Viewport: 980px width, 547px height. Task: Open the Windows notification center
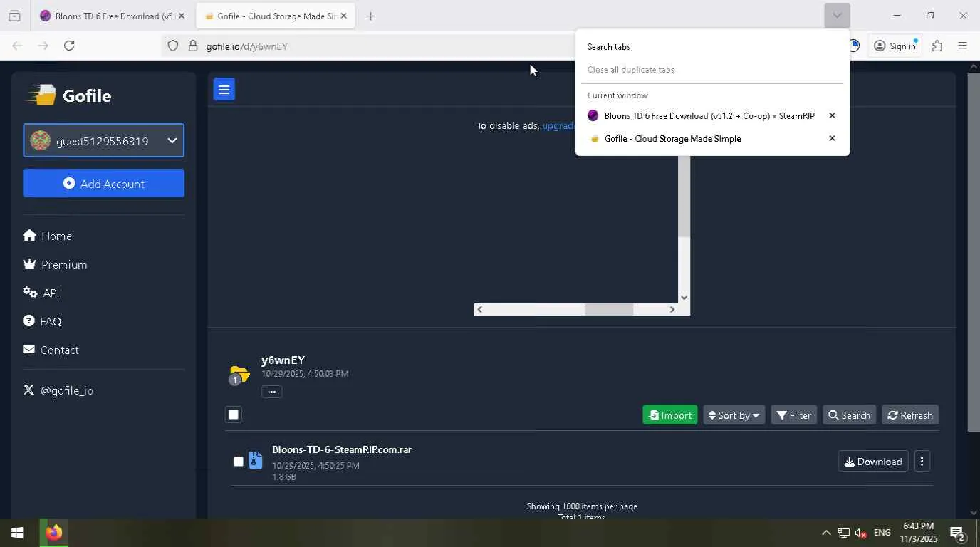point(958,533)
